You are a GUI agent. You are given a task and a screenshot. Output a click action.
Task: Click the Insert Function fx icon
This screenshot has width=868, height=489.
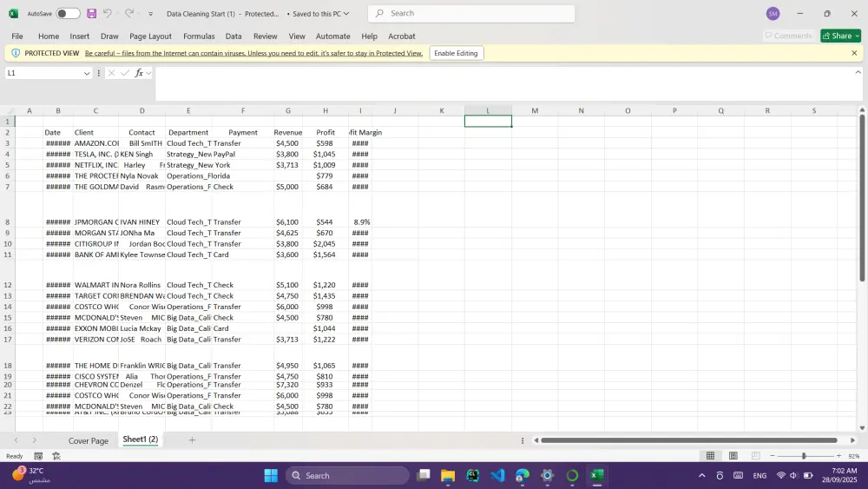[x=139, y=73]
